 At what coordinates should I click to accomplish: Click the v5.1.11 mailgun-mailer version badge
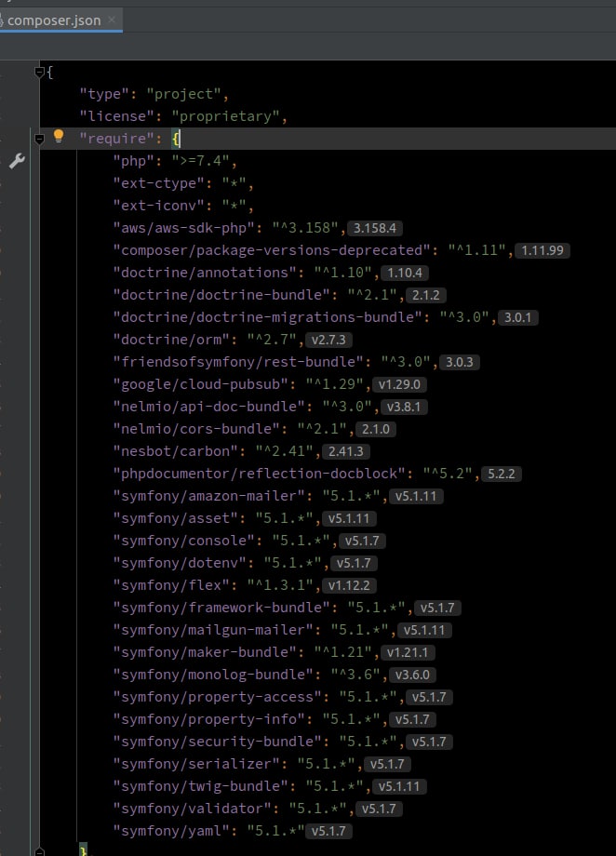coord(424,631)
